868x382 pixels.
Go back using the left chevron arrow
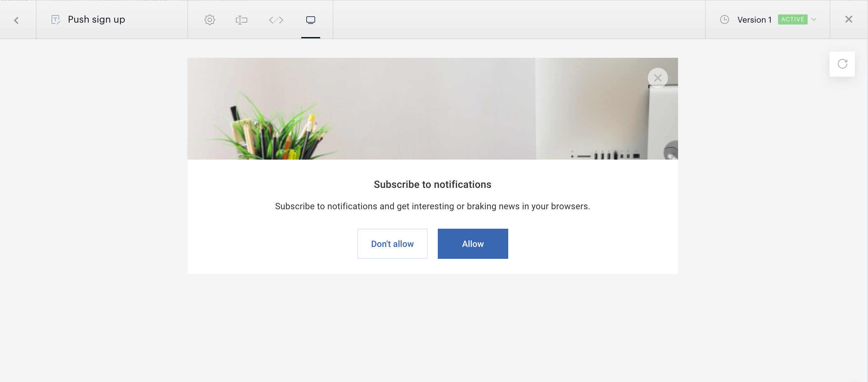[x=16, y=20]
